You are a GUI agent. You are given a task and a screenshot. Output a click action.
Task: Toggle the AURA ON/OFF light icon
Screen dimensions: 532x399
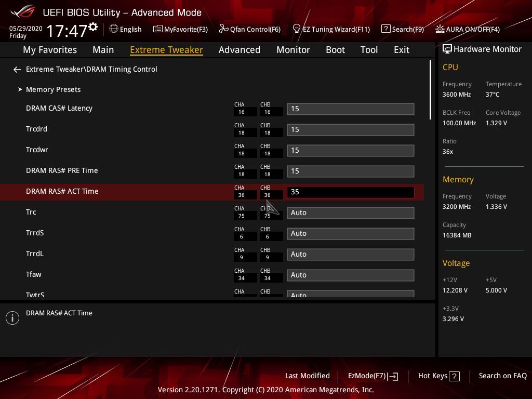coord(440,29)
